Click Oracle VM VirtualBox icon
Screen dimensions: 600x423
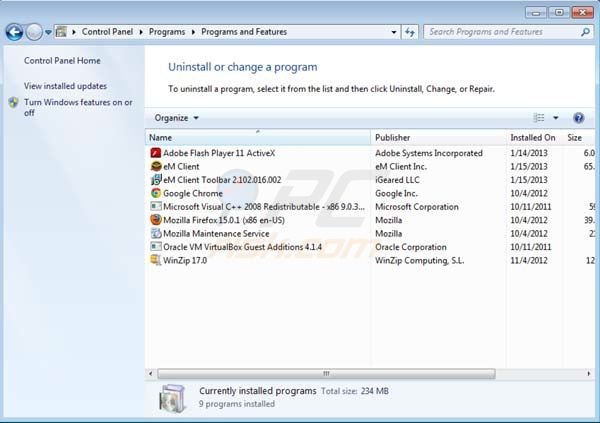[156, 247]
